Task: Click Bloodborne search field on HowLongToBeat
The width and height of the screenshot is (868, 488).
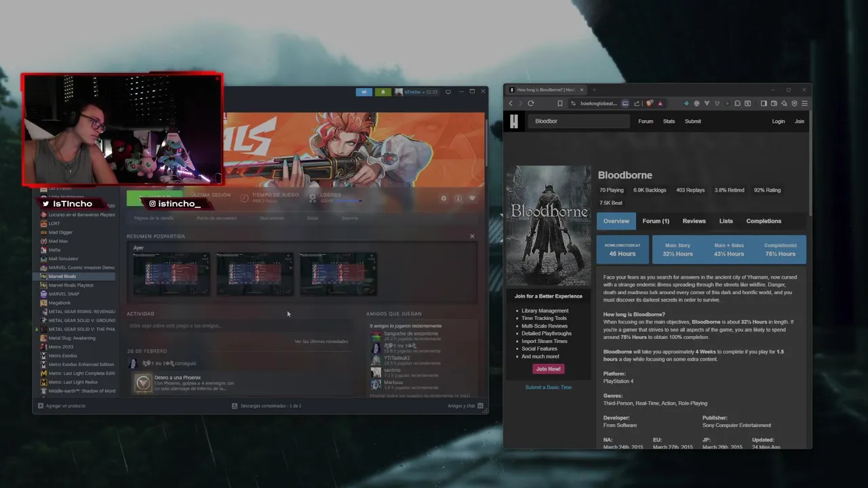Action: coord(580,121)
